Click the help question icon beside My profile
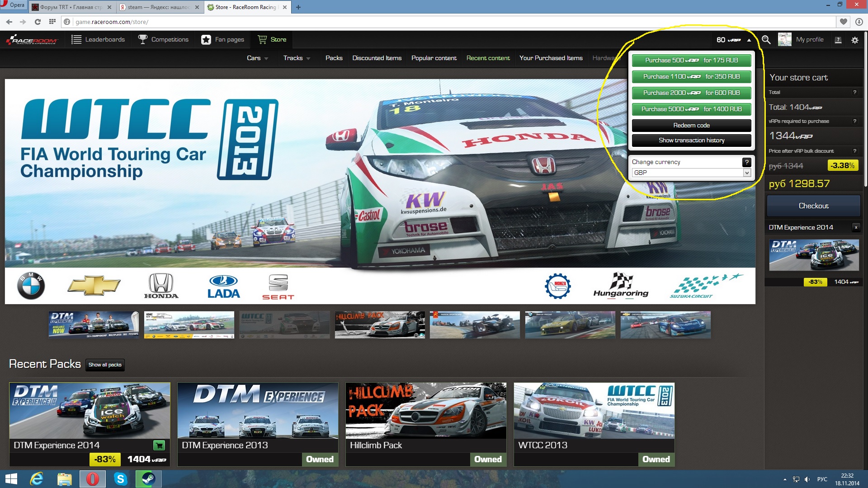The width and height of the screenshot is (868, 488). pos(838,40)
